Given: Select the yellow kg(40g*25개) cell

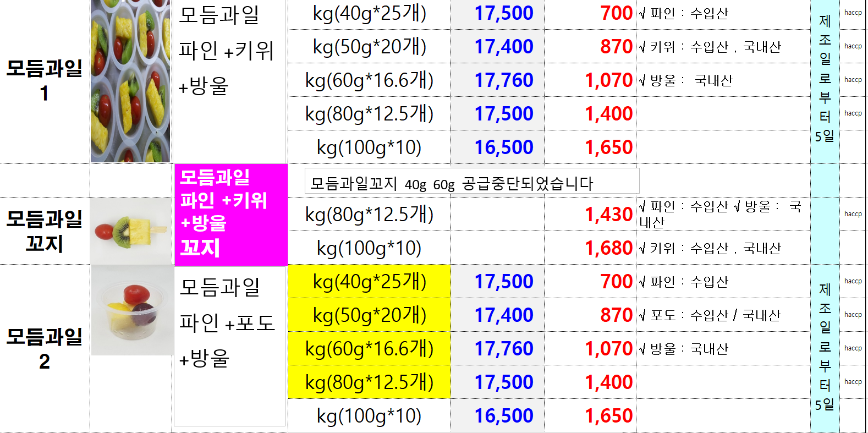Looking at the screenshot, I should point(369,282).
